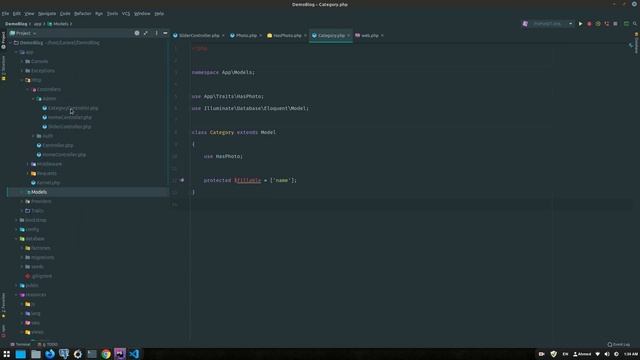Open the View menu
Image resolution: width=640 pixels, height=360 pixels.
point(29,13)
